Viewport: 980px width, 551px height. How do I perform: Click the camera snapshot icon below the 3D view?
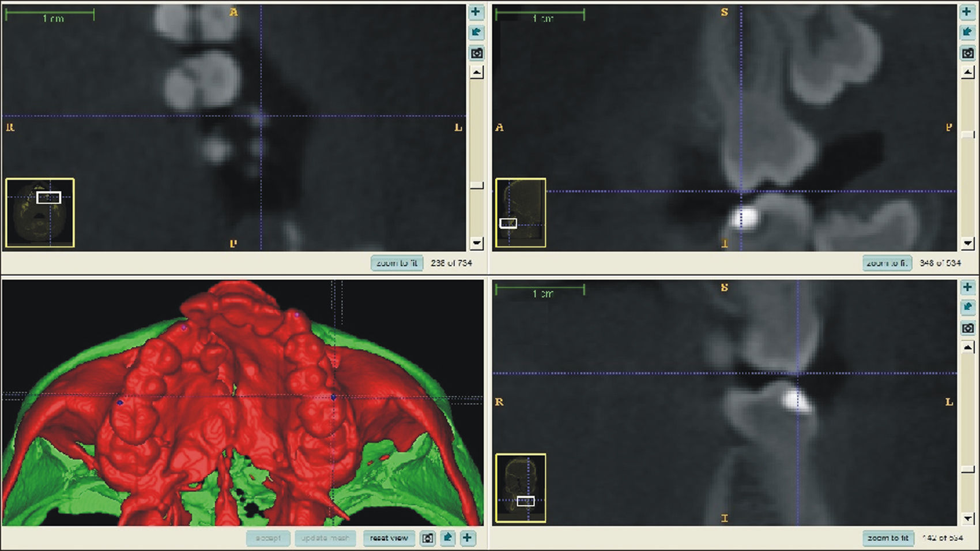click(427, 538)
